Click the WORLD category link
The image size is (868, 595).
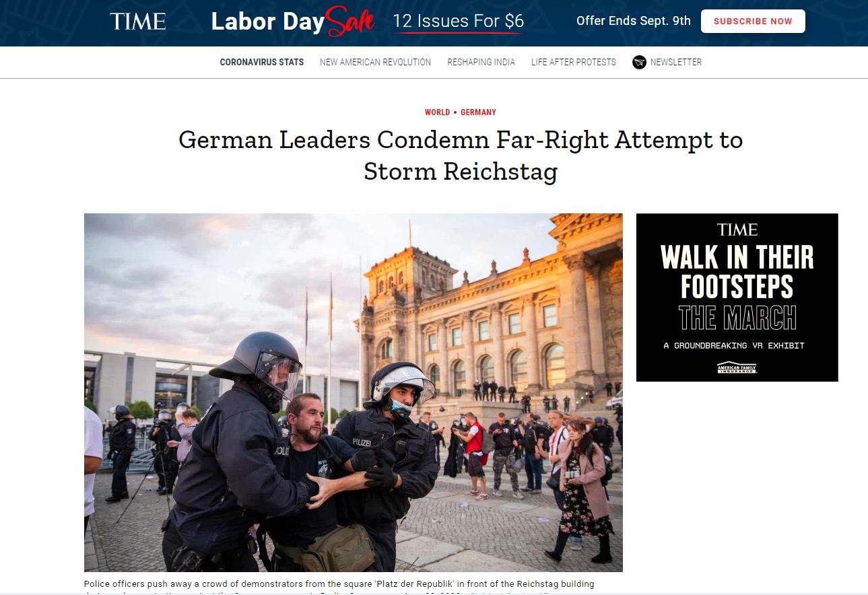tap(437, 112)
